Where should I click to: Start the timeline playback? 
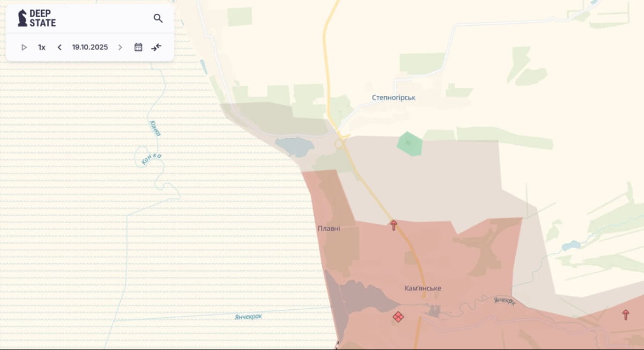click(x=24, y=47)
